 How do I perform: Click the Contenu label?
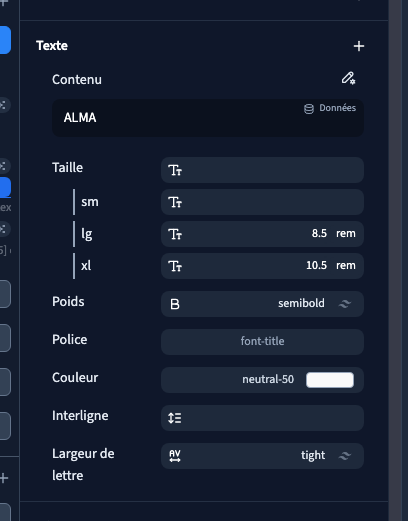coord(77,80)
